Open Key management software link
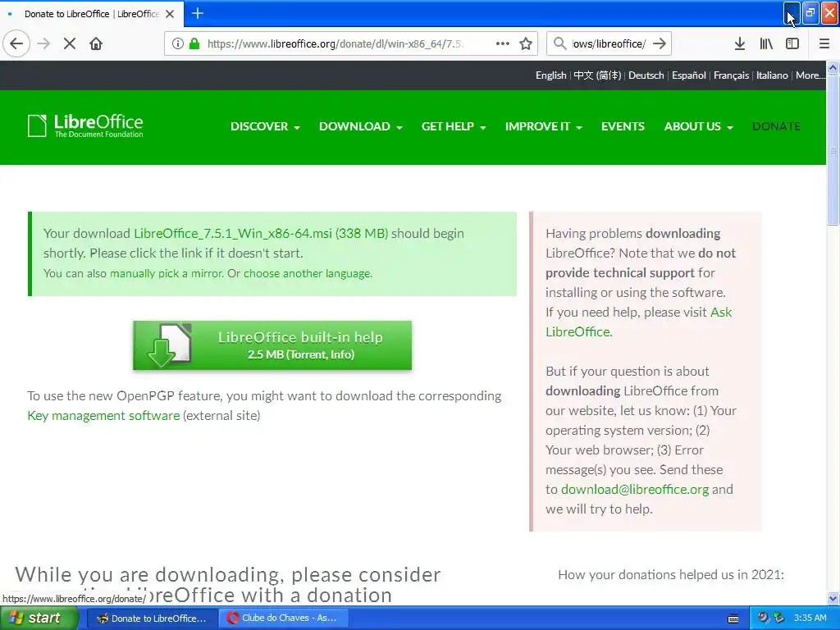840x630 pixels. click(103, 416)
